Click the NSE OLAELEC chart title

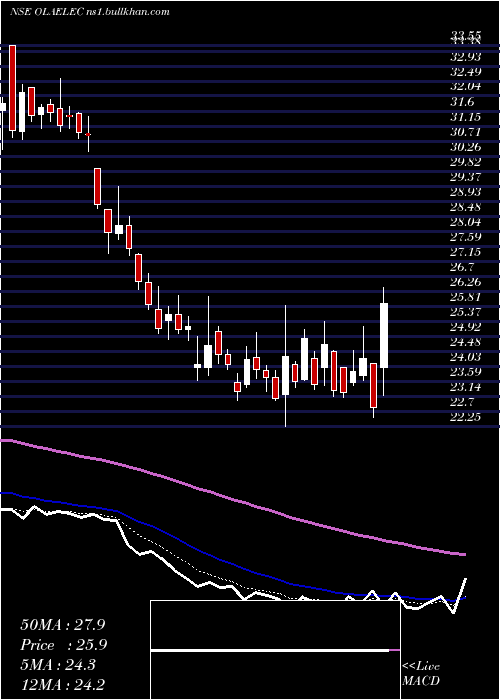[x=89, y=12]
